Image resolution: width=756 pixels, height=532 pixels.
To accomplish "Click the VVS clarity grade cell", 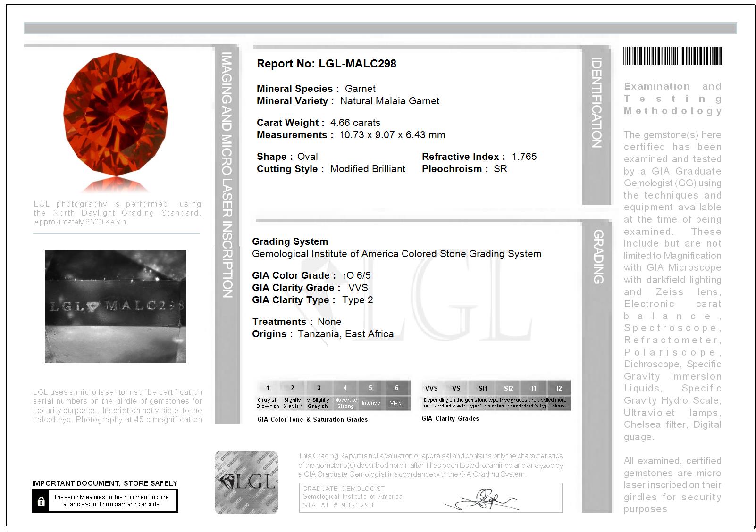I will tap(431, 388).
